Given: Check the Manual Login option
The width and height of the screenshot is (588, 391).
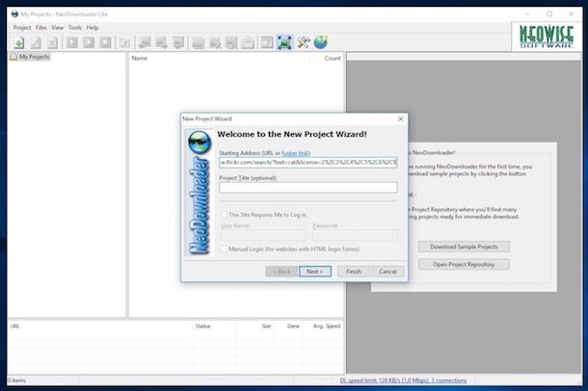Looking at the screenshot, I should 224,248.
